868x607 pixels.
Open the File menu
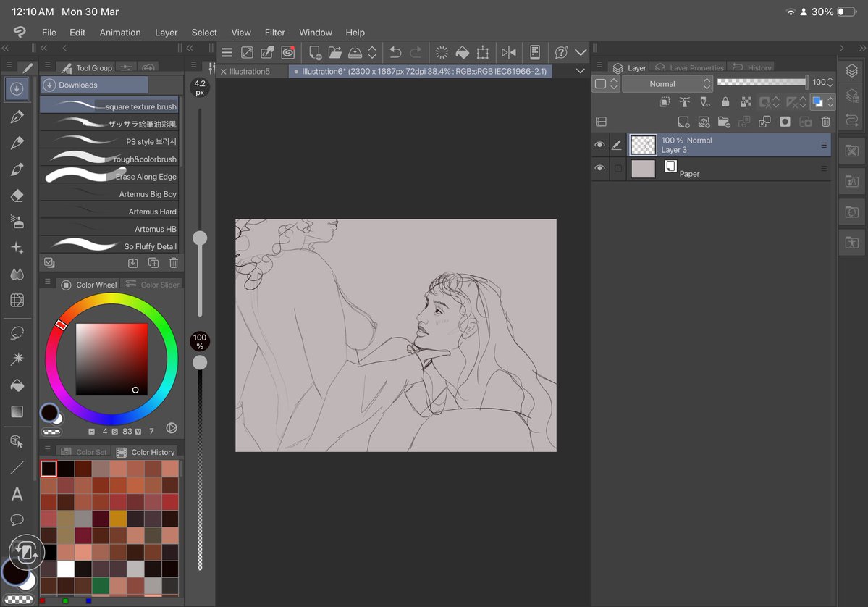(x=49, y=33)
